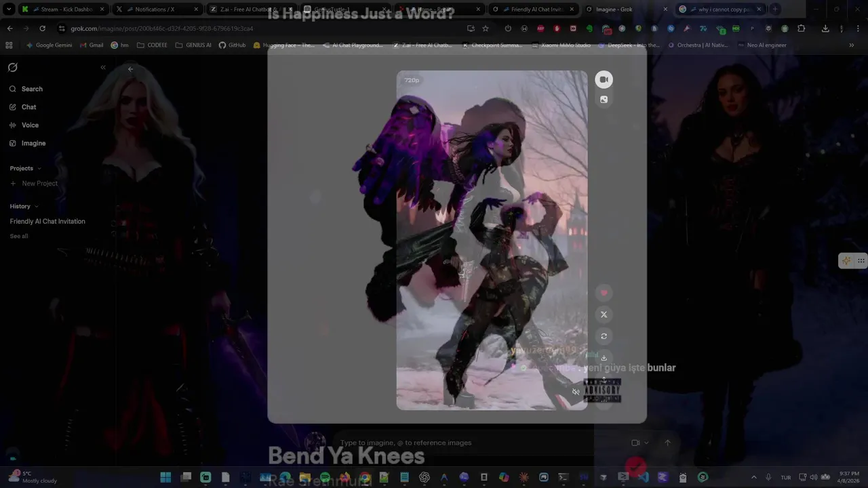
Task: Open the browser extensions puzzle icon
Action: 801,28
